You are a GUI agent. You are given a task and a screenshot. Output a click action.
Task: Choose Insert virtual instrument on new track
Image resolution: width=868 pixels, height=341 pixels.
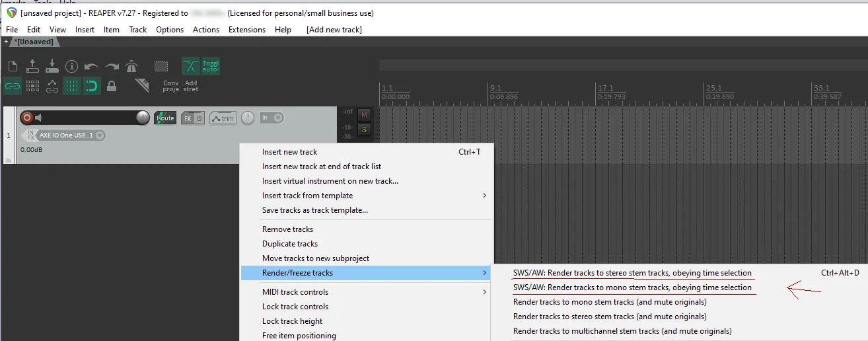click(366, 181)
